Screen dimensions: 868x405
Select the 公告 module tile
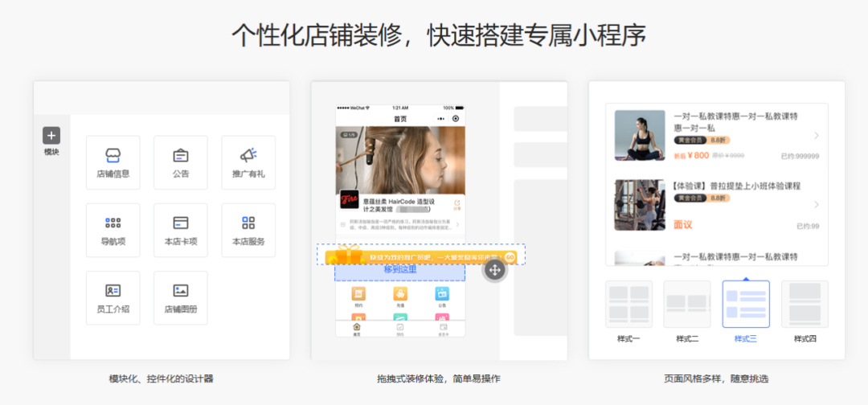tap(181, 162)
